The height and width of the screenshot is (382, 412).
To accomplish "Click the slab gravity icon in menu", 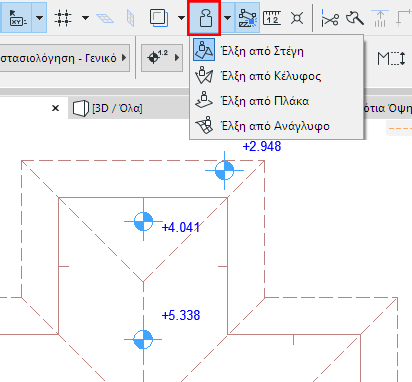I will tap(204, 100).
